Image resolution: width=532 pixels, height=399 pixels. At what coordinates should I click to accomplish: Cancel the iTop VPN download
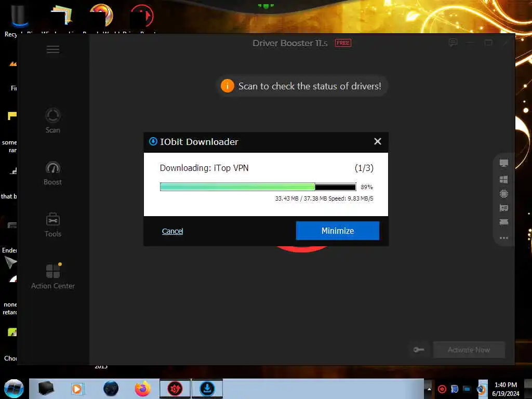[172, 231]
